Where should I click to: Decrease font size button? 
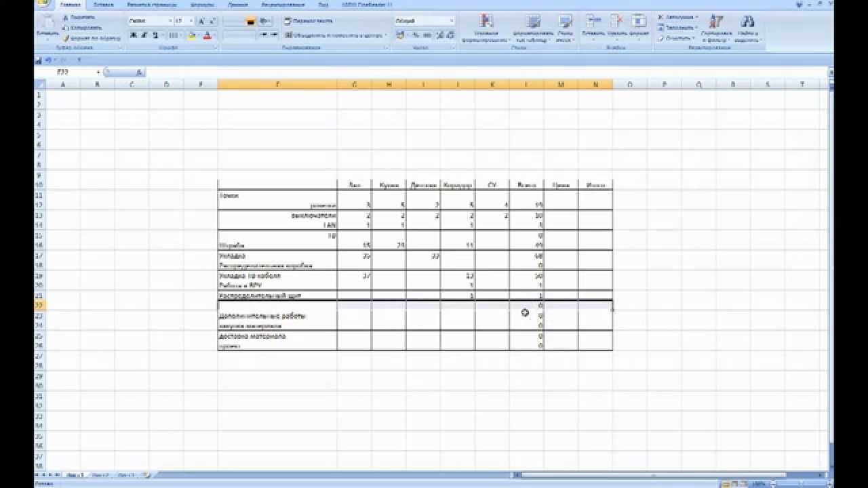coord(212,21)
